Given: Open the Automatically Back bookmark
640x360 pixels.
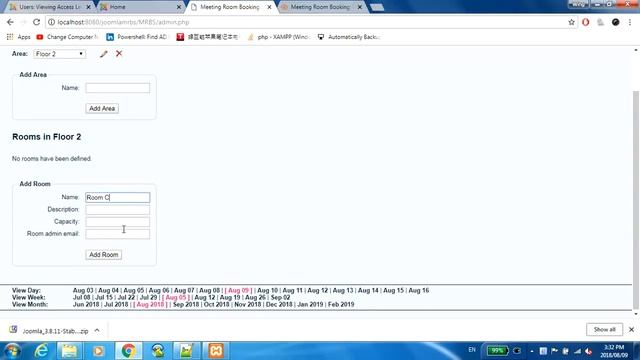Looking at the screenshot, I should pyautogui.click(x=349, y=37).
